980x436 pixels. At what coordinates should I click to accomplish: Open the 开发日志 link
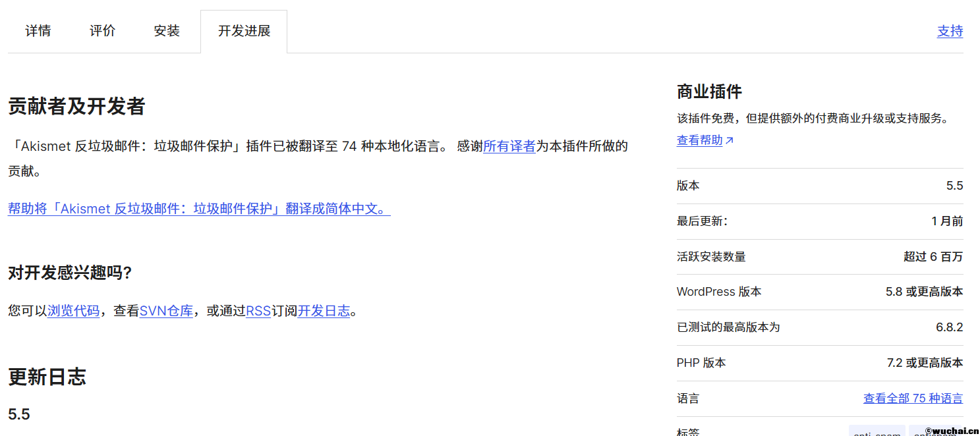pos(324,311)
